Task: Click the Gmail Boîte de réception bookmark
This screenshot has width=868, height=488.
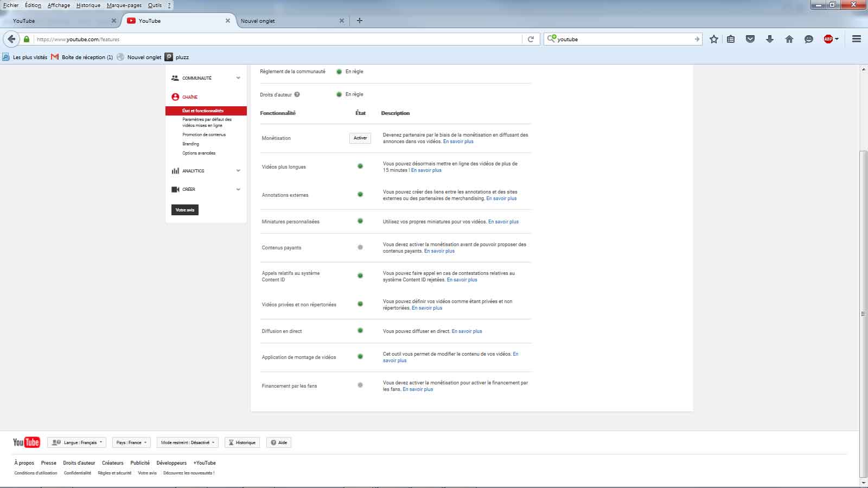Action: tap(82, 57)
